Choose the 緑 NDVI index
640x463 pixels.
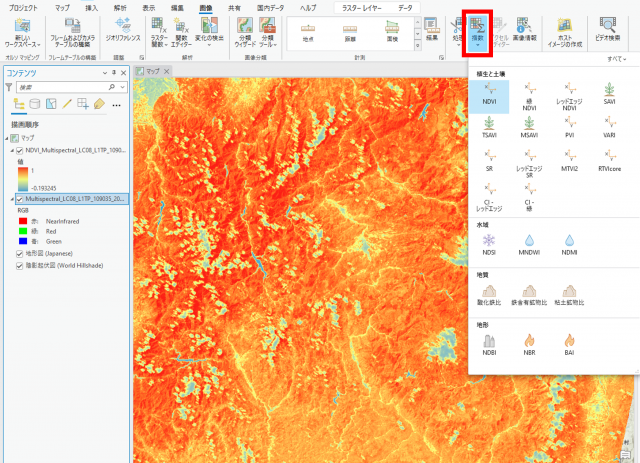tap(529, 96)
